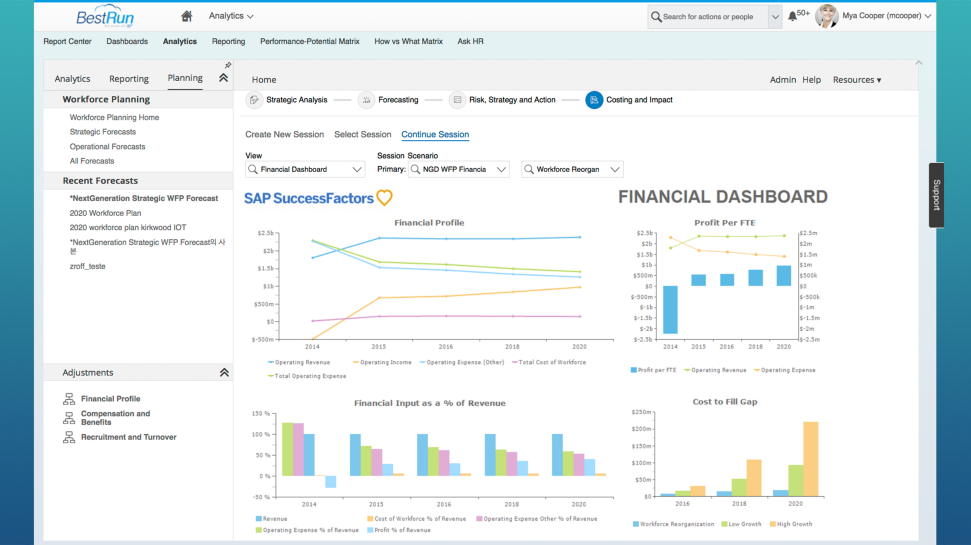Toggle Operating Revenue series in Financial Profile legend
This screenshot has height=545, width=971.
(299, 362)
